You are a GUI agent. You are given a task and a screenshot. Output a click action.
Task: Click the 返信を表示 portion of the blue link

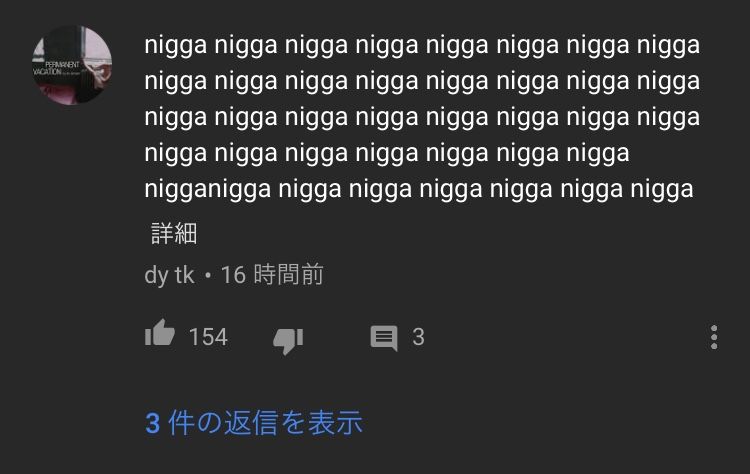point(294,423)
